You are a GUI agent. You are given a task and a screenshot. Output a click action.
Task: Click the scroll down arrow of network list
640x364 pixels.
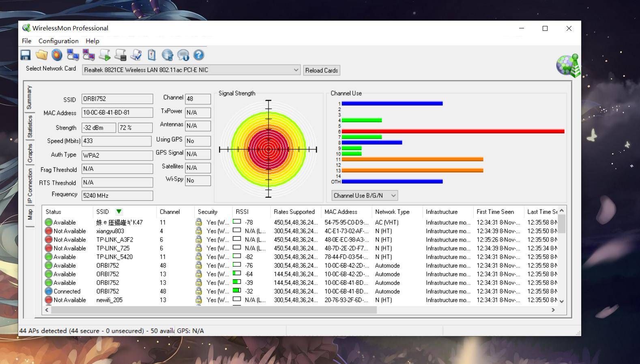click(x=562, y=301)
